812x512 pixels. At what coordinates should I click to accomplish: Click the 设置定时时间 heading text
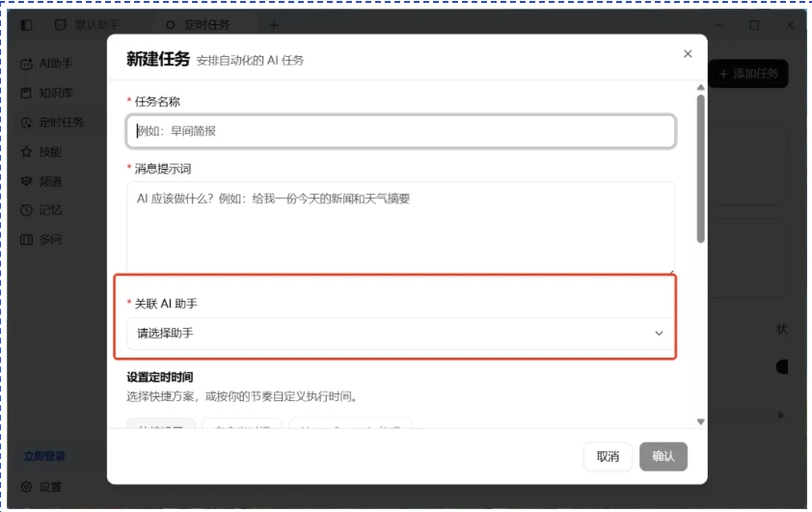(x=160, y=377)
